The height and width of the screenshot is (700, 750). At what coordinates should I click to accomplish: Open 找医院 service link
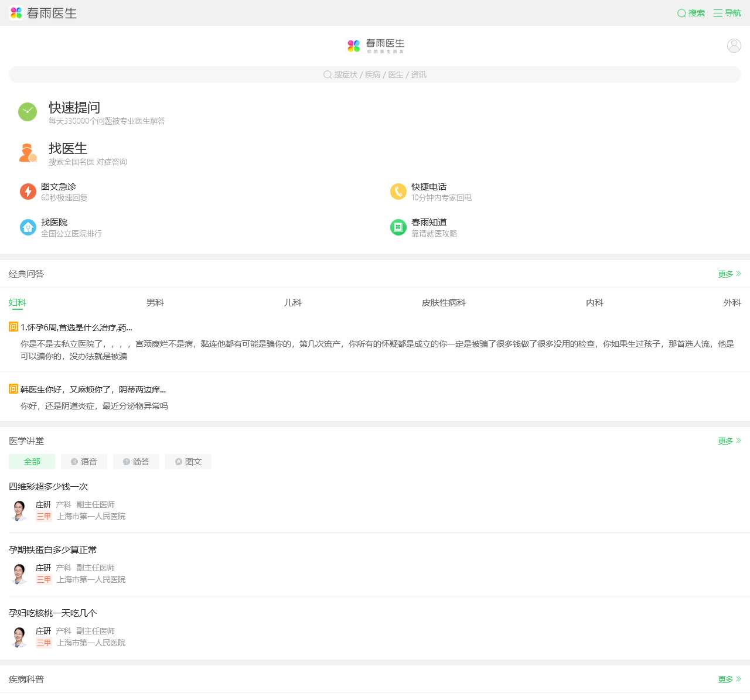click(x=54, y=222)
